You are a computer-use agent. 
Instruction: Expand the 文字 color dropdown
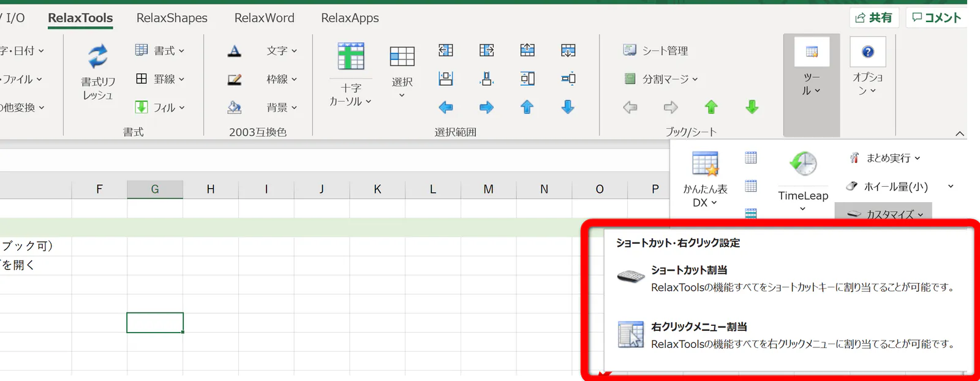(x=282, y=51)
